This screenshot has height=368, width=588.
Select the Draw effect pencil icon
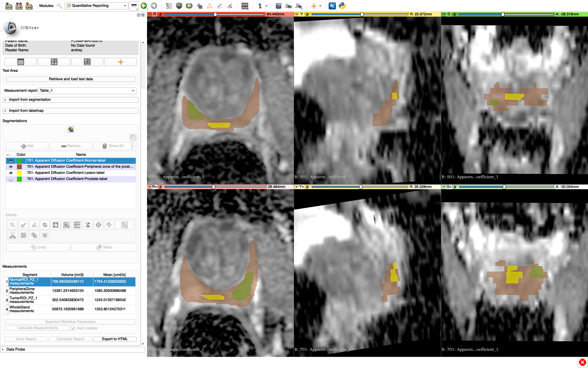(34, 225)
